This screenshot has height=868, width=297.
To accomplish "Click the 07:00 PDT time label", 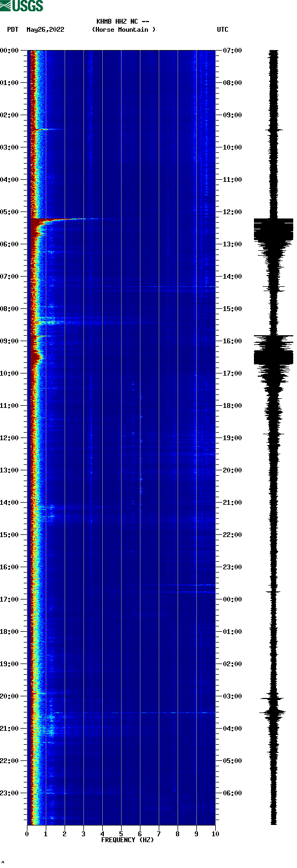I will tap(10, 277).
